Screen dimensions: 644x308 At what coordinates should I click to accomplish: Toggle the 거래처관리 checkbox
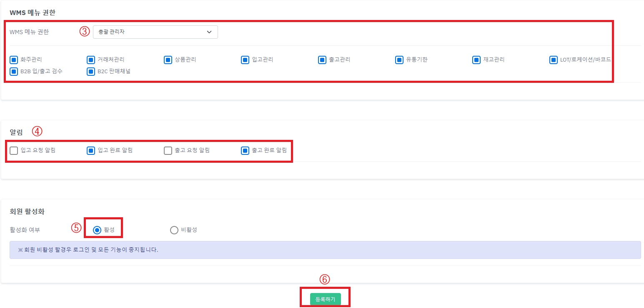(x=91, y=60)
